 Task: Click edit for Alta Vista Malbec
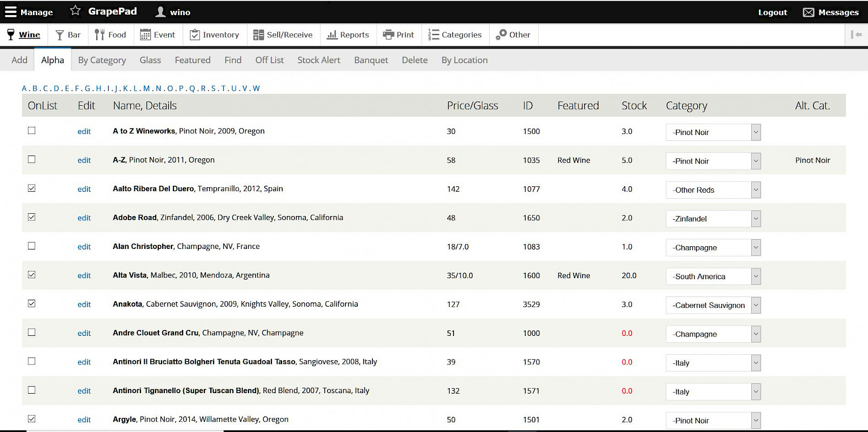click(x=84, y=275)
